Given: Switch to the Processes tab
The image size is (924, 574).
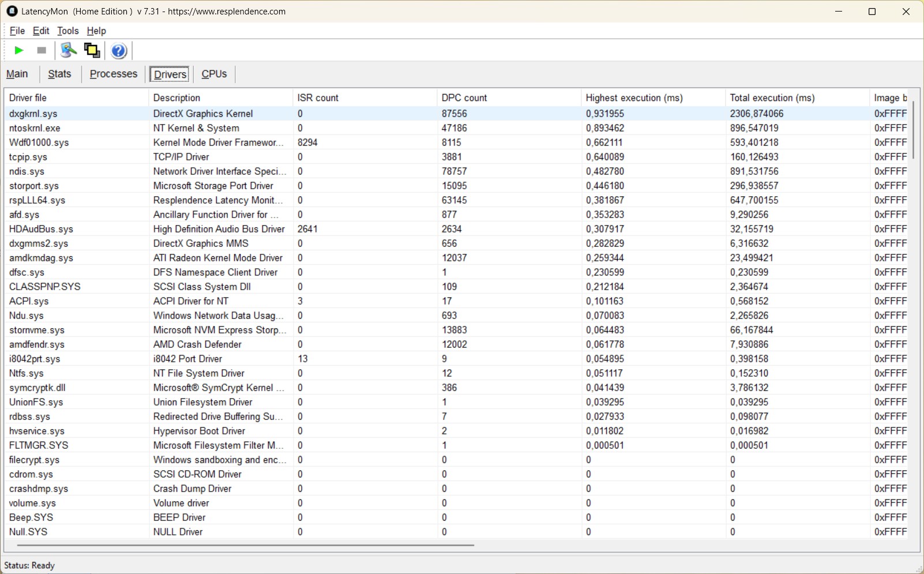Looking at the screenshot, I should click(113, 74).
